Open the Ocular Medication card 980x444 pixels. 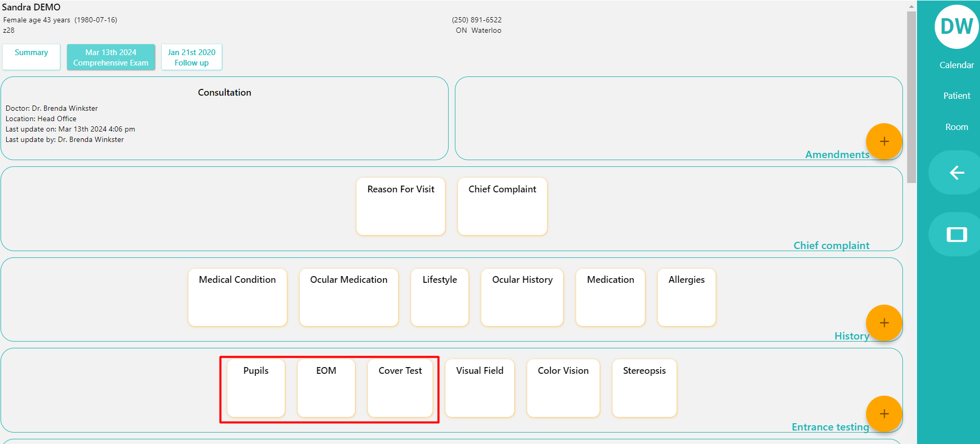coord(349,297)
